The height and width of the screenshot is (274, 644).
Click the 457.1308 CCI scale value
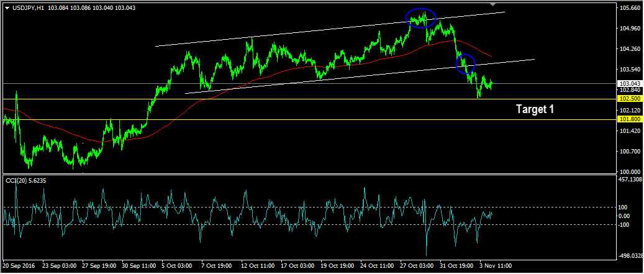click(x=630, y=180)
